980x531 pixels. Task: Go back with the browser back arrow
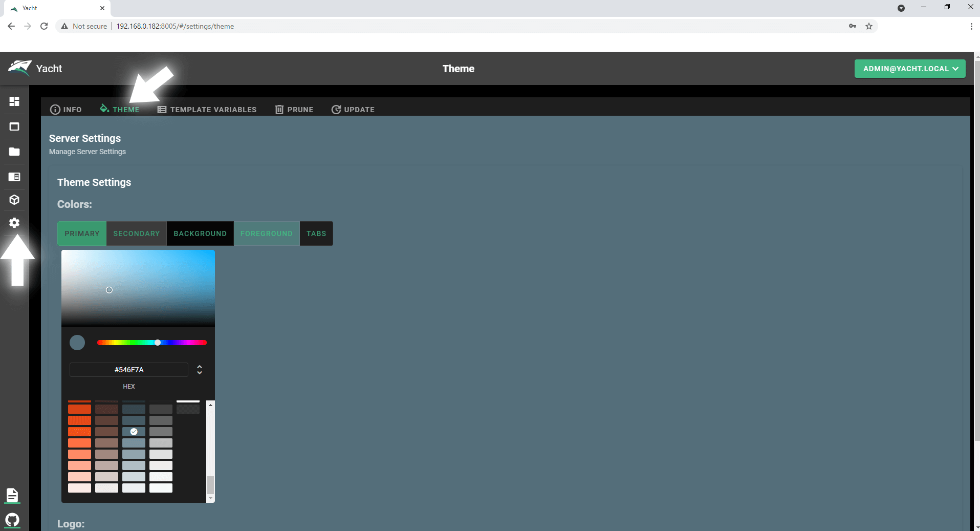(x=11, y=26)
